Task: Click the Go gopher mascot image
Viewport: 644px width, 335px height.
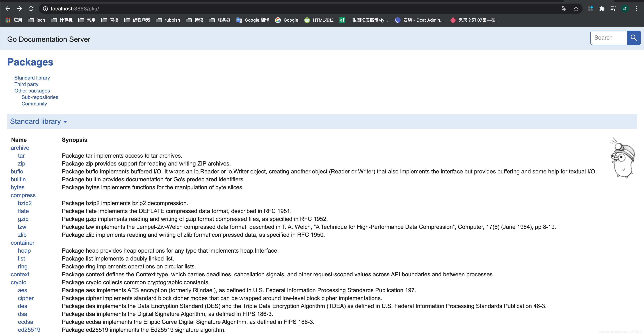Action: 622,158
